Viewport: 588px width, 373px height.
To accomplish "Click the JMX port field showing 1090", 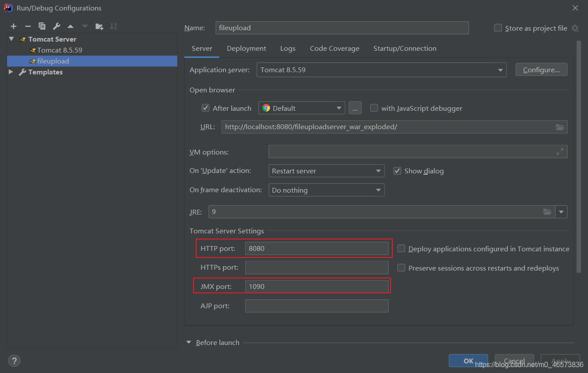I will (x=317, y=287).
